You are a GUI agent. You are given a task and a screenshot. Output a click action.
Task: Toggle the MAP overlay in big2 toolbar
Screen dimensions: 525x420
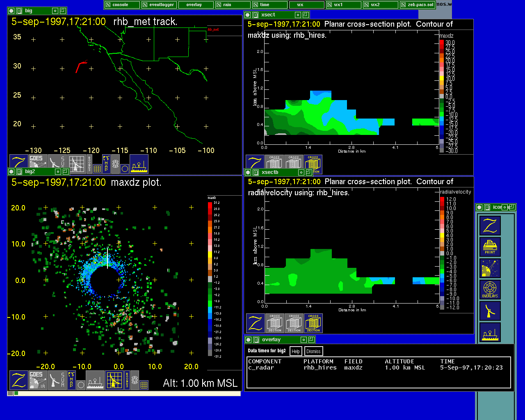click(71, 380)
